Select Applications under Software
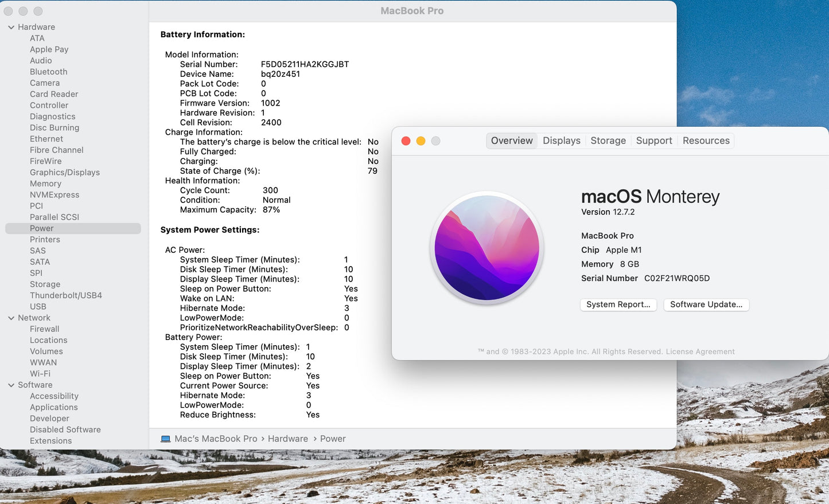 click(x=54, y=408)
